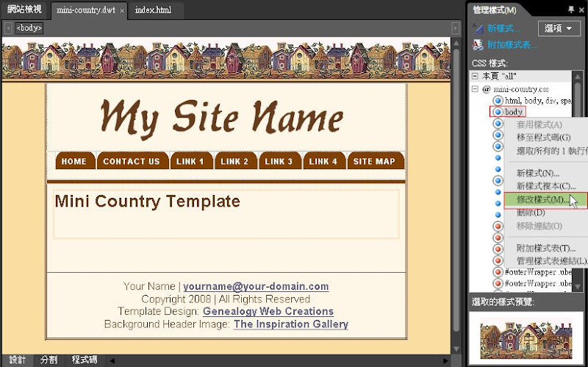Click the CSS styles list scroll down arrow
The width and height of the screenshot is (588, 367).
click(578, 286)
